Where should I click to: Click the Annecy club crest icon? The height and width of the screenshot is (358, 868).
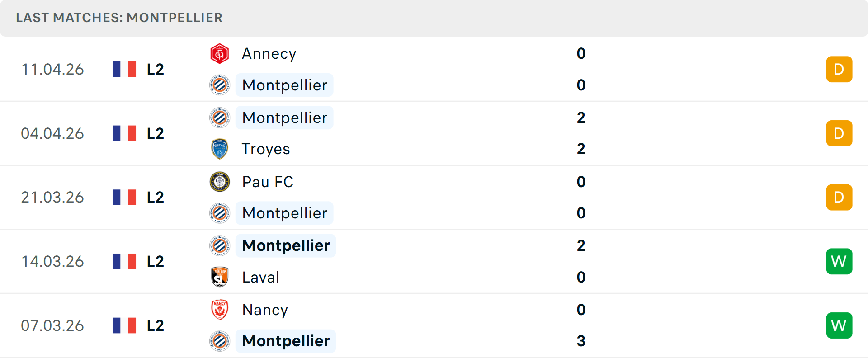tap(220, 53)
